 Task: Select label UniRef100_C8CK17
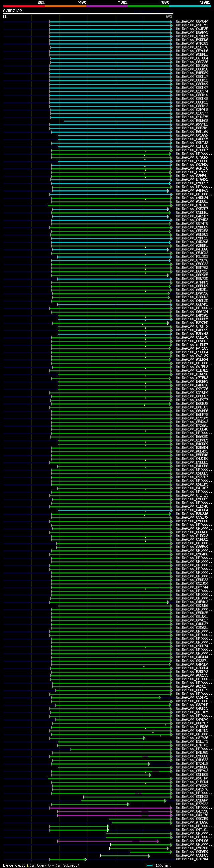[192, 77]
